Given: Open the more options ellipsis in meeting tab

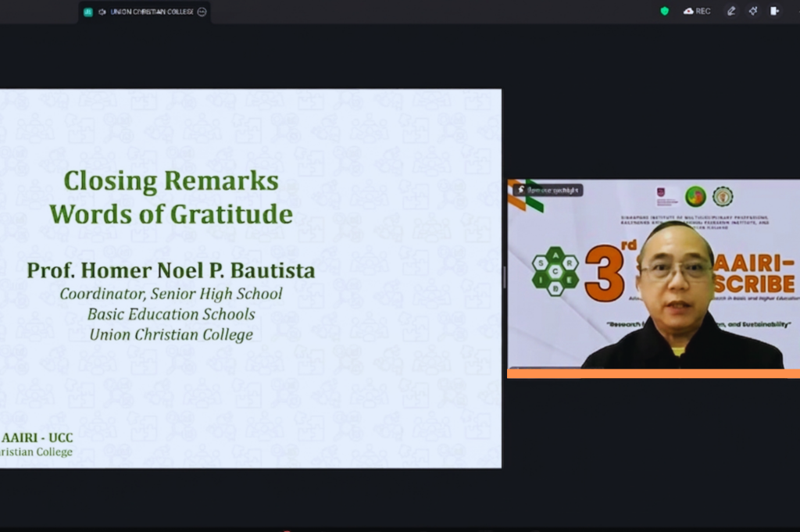Looking at the screenshot, I should pyautogui.click(x=202, y=12).
